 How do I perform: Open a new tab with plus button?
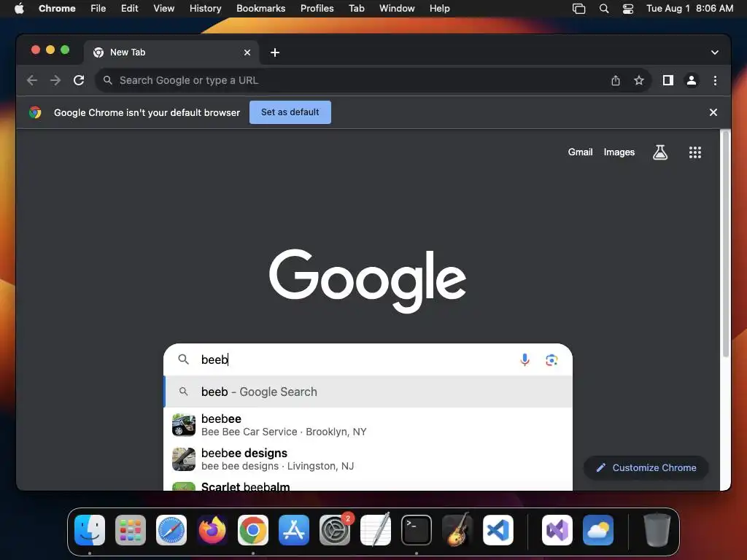(x=275, y=52)
